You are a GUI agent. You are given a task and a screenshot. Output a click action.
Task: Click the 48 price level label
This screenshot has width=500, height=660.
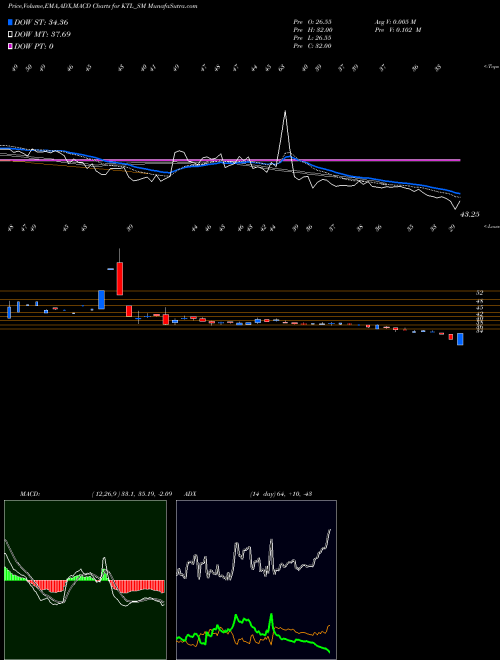480,301
